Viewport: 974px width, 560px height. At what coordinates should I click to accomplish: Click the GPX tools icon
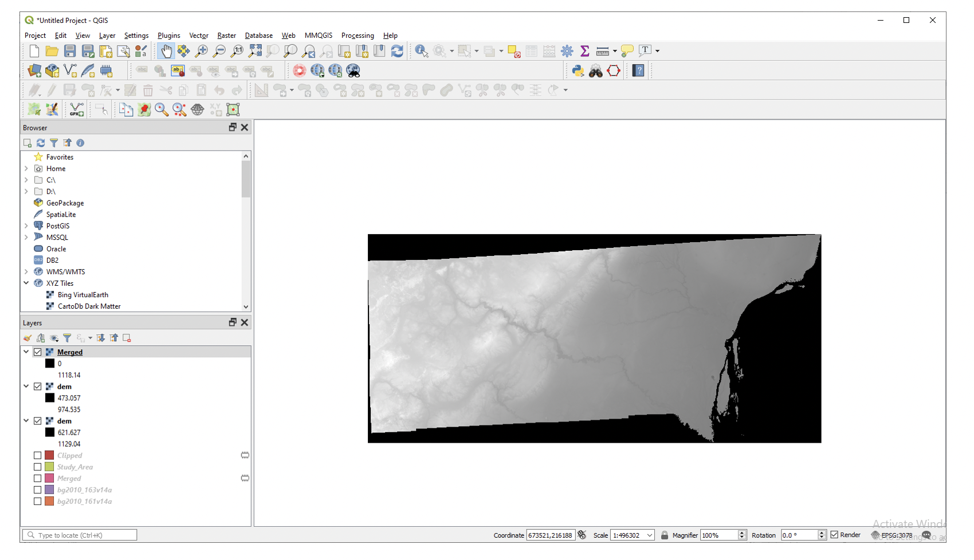click(76, 109)
